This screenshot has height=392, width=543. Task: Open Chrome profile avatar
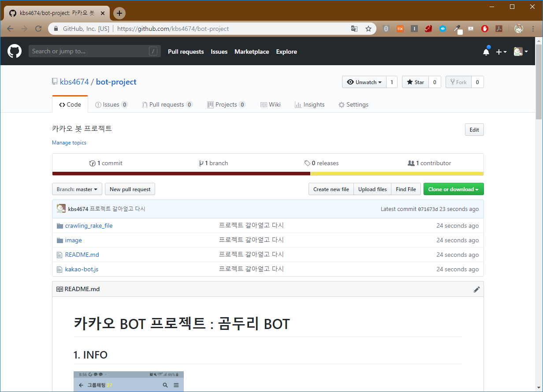(x=518, y=29)
